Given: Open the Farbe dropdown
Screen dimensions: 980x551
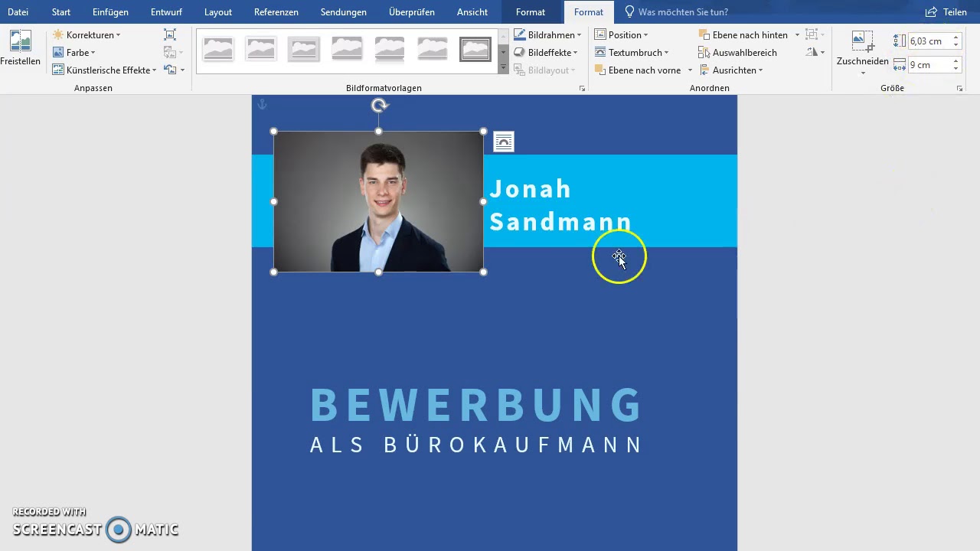Looking at the screenshot, I should [x=74, y=53].
